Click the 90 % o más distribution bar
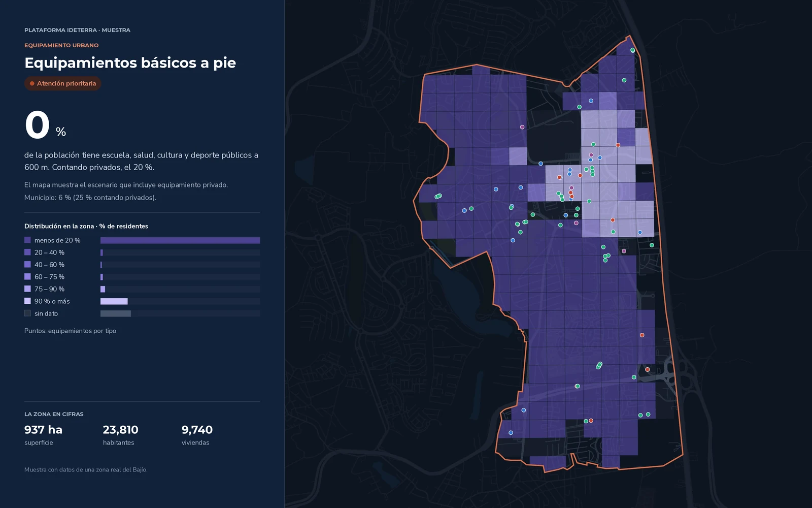Image resolution: width=812 pixels, height=508 pixels. pos(114,301)
